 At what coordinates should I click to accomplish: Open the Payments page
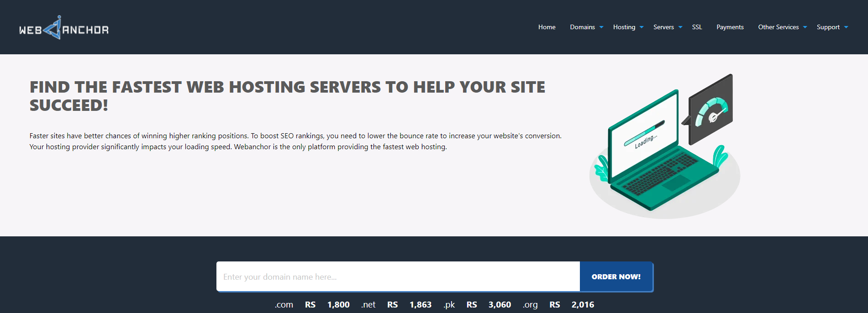(x=730, y=27)
